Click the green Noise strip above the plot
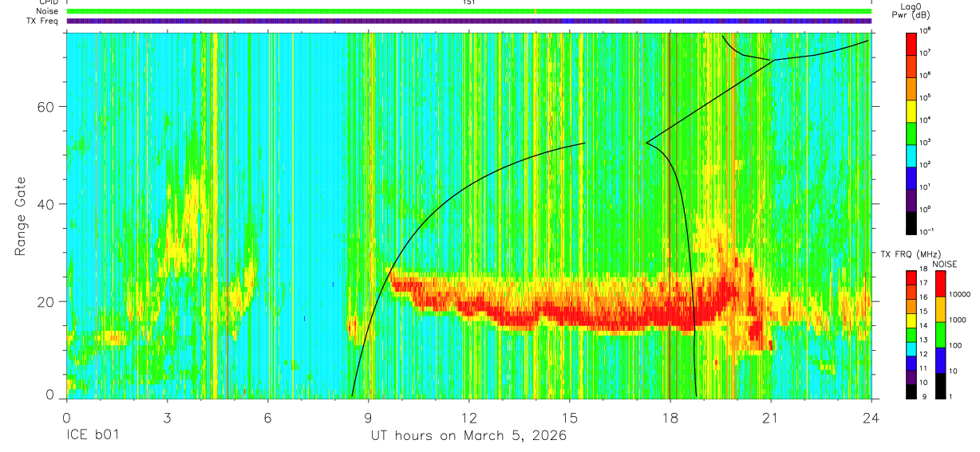 pos(468,11)
